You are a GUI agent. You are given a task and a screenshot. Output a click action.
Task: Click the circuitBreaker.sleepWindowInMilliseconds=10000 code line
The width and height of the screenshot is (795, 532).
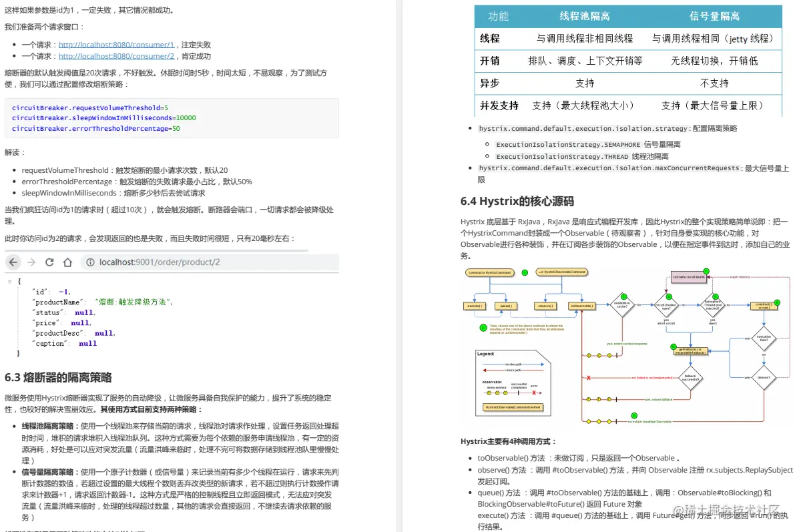[x=104, y=117]
